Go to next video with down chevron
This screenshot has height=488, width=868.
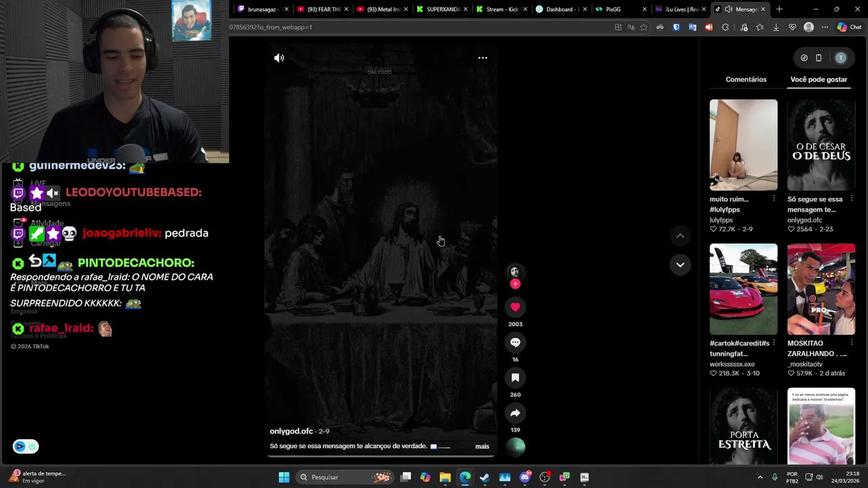tap(680, 264)
